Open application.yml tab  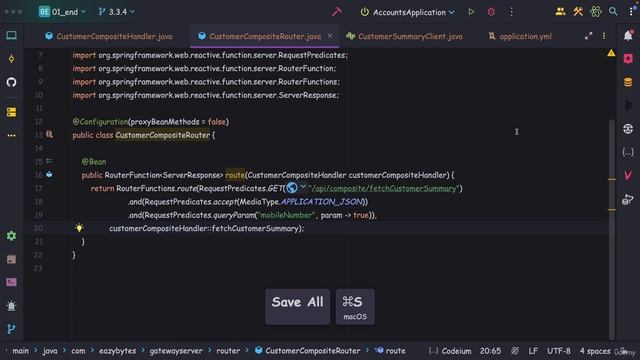point(520,36)
